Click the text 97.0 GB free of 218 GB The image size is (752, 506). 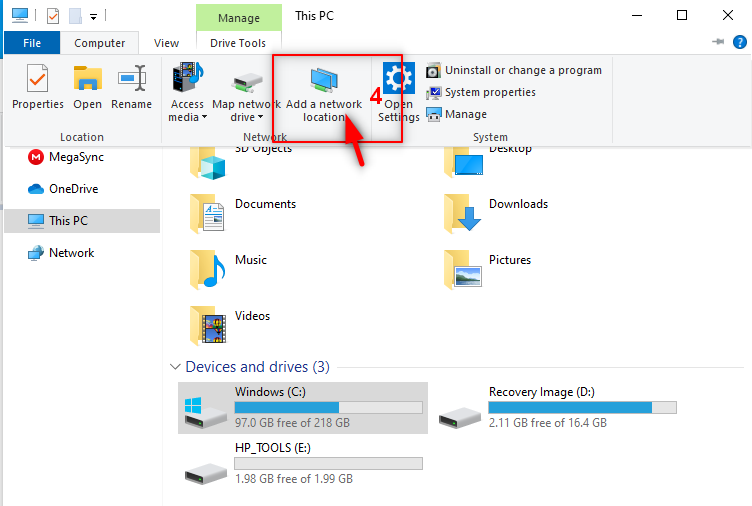point(292,423)
